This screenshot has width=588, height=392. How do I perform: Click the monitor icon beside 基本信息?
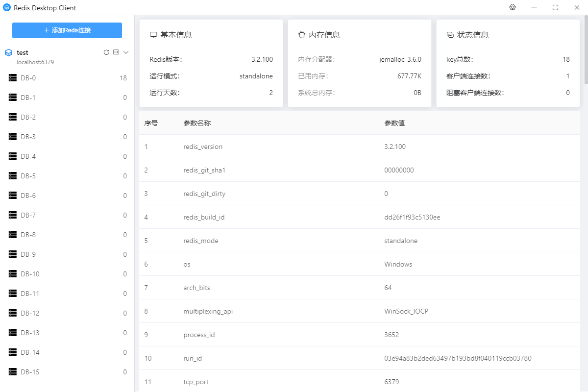click(153, 35)
